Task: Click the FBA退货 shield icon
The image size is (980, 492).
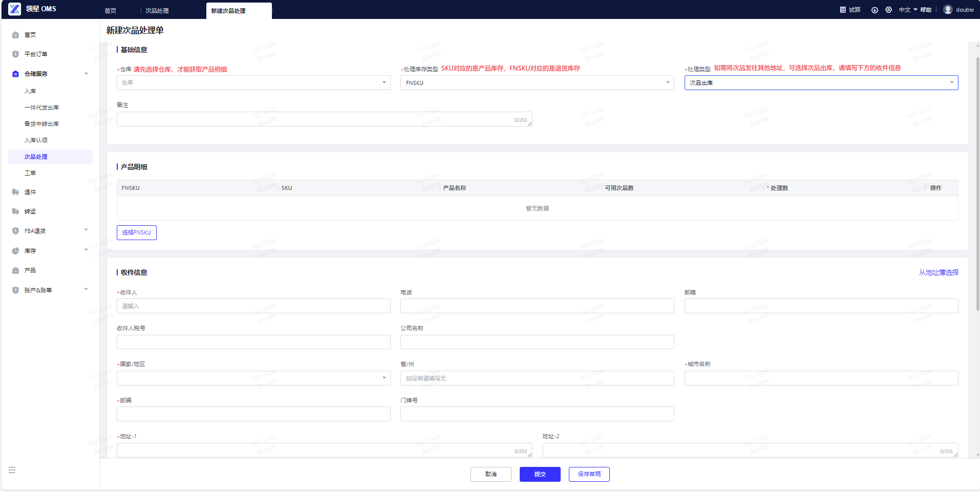Action: [x=15, y=231]
